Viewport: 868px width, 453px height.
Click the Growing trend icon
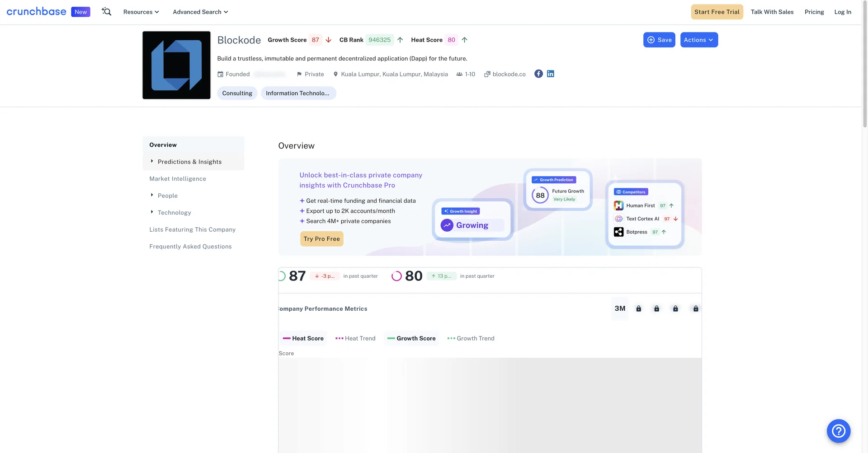[x=447, y=225]
